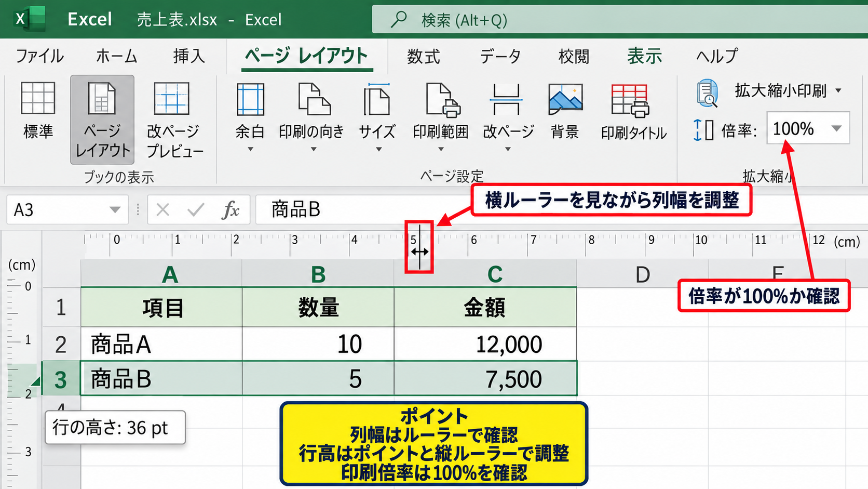
Task: Switch to the 校閲 tab
Action: click(574, 56)
